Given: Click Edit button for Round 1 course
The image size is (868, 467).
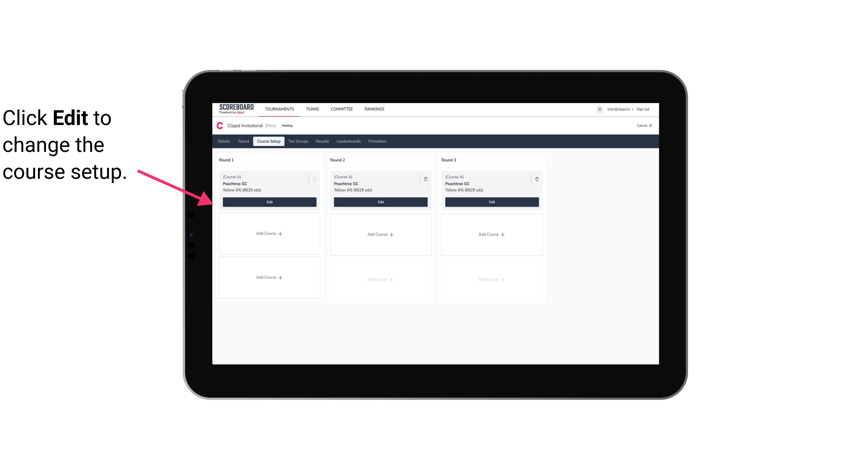Looking at the screenshot, I should [x=269, y=201].
